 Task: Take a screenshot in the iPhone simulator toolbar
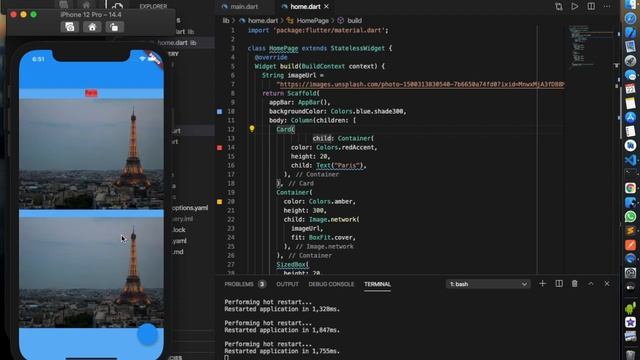click(x=70, y=27)
